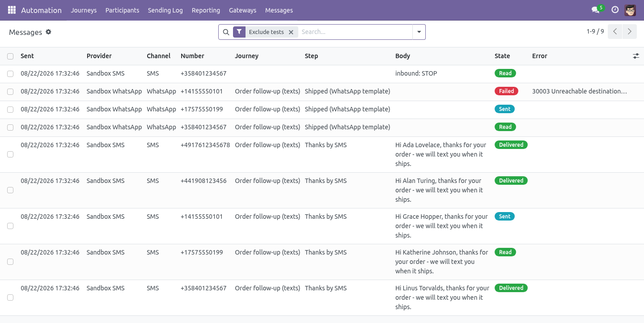Toggle the select-all checkbox in the header
This screenshot has width=644, height=323.
point(10,56)
